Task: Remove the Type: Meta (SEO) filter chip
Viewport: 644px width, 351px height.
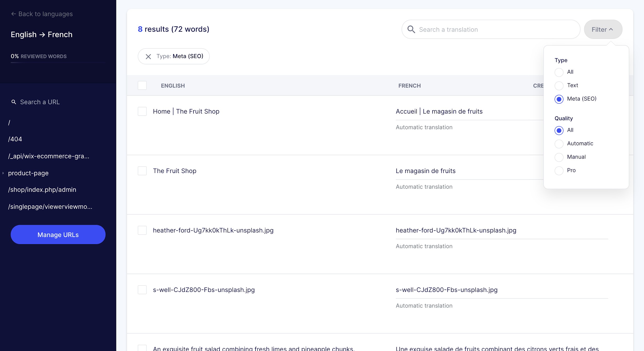Action: pyautogui.click(x=148, y=56)
